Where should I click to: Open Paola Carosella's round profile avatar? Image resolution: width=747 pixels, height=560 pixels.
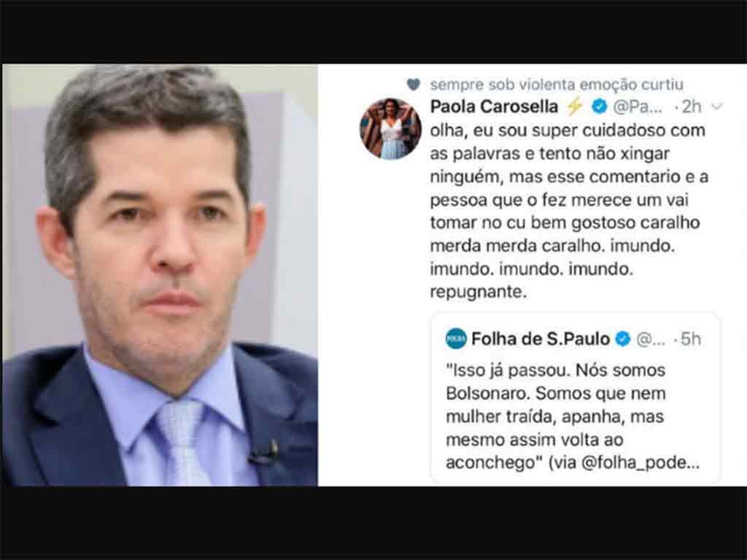(390, 128)
